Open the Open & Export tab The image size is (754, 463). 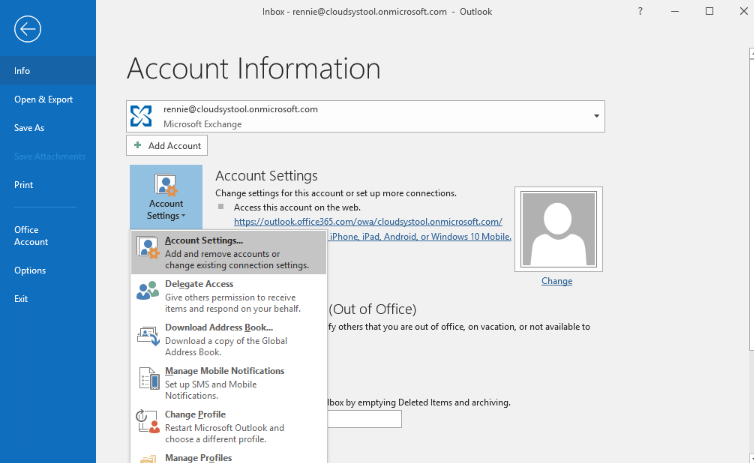(48, 100)
